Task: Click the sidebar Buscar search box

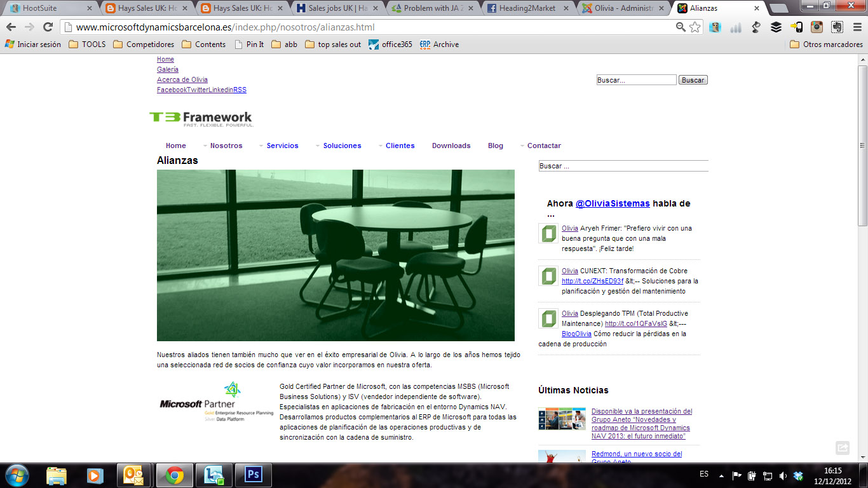Action: 623,166
